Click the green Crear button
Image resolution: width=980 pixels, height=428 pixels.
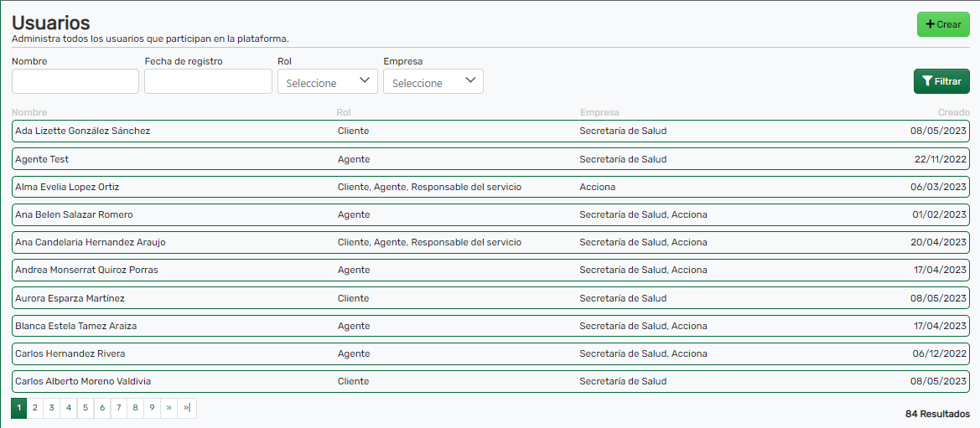942,24
